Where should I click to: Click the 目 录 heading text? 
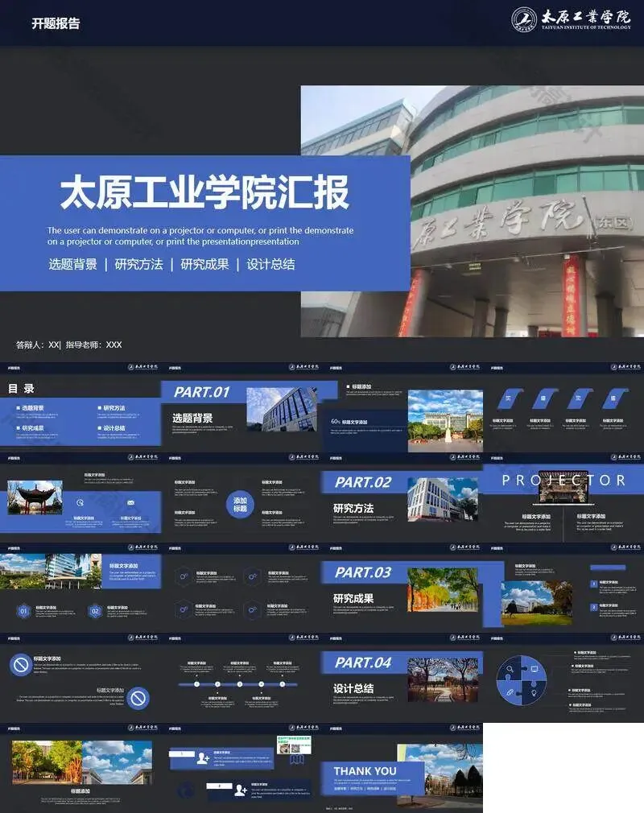coord(21,388)
